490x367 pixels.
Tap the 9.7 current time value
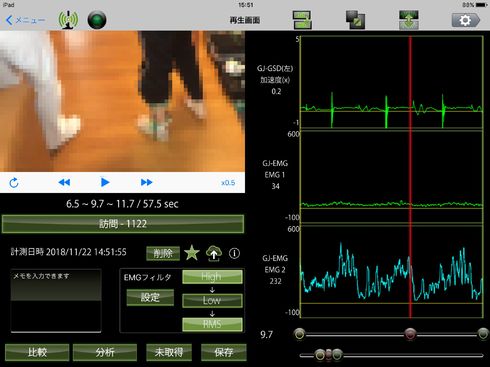(266, 334)
